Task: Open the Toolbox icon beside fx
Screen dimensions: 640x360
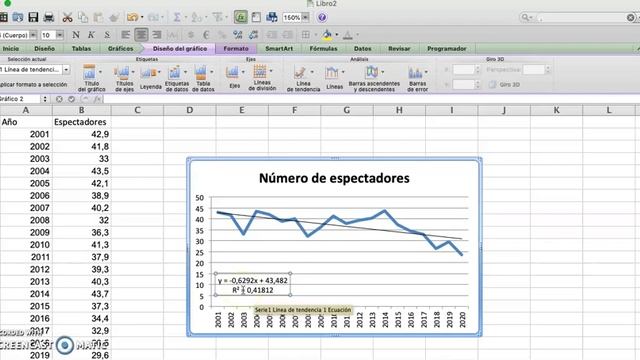Action: point(256,17)
